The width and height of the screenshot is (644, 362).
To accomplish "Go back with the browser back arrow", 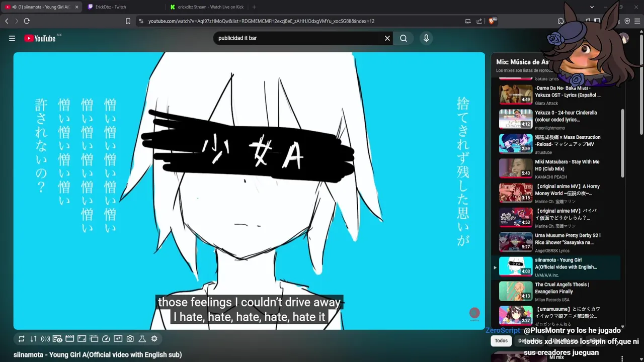I will pyautogui.click(x=7, y=21).
